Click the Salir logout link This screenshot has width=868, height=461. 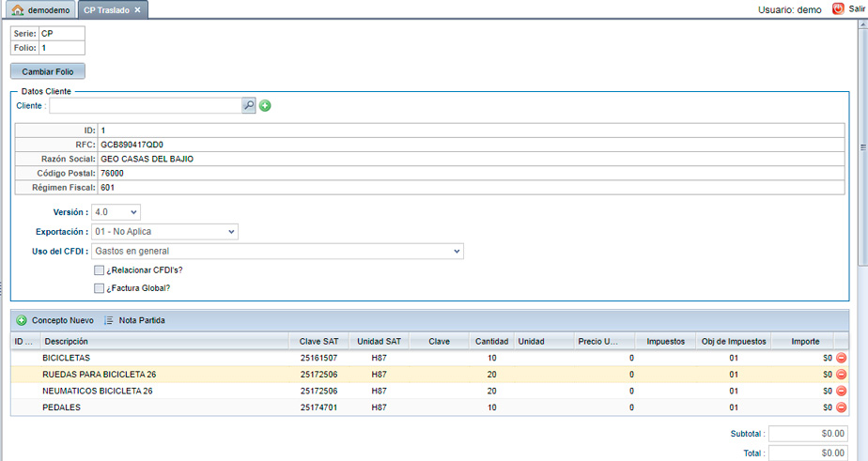coord(857,8)
